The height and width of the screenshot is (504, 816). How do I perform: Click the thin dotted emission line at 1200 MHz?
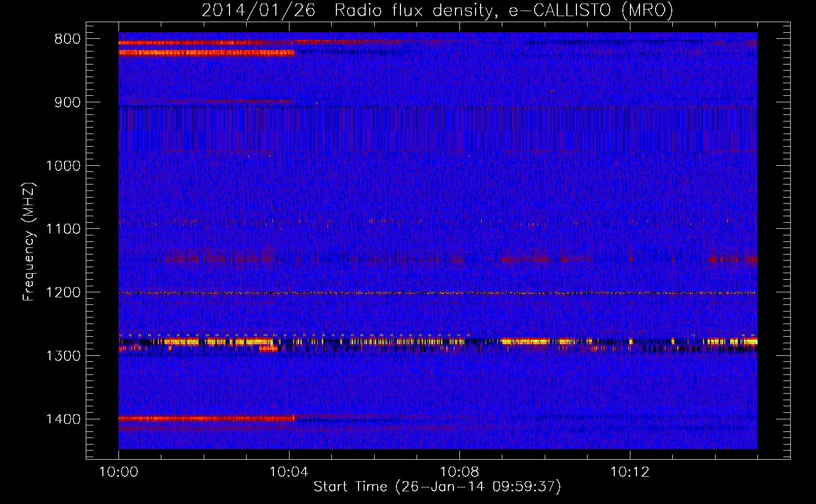pyautogui.click(x=438, y=293)
